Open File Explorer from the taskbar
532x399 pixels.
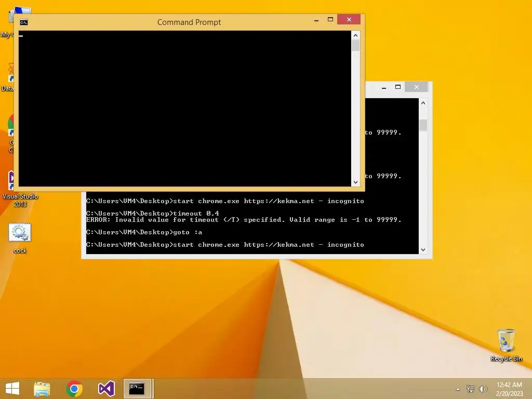(42, 389)
